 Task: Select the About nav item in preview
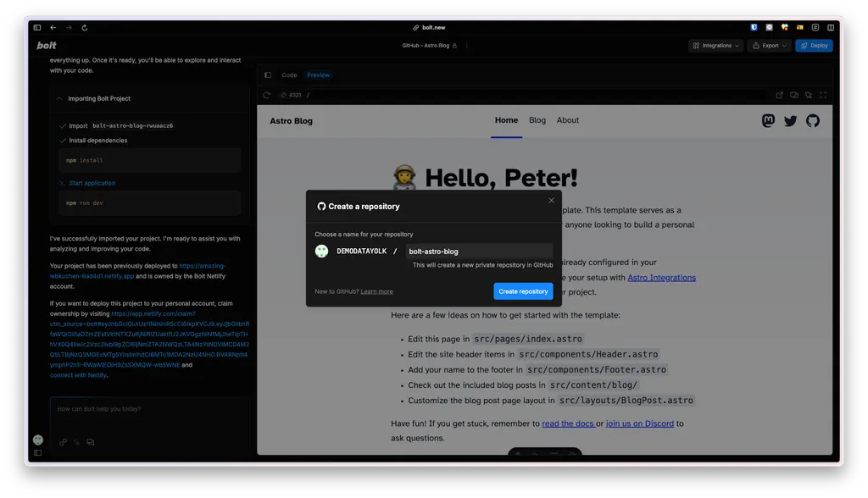coord(568,120)
